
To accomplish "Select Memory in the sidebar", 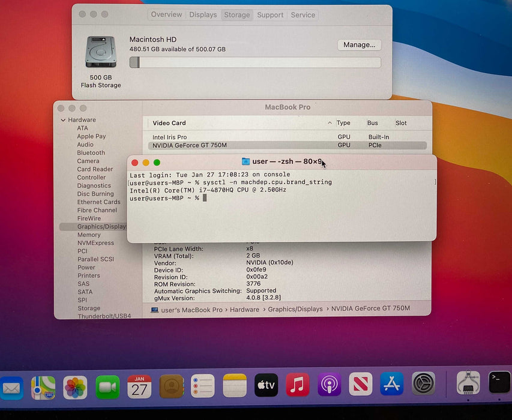I will click(x=89, y=235).
